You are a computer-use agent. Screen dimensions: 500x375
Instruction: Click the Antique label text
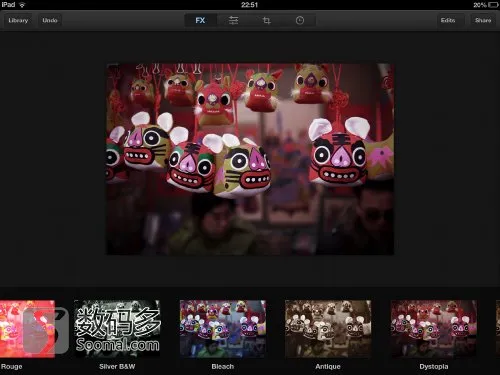328,366
